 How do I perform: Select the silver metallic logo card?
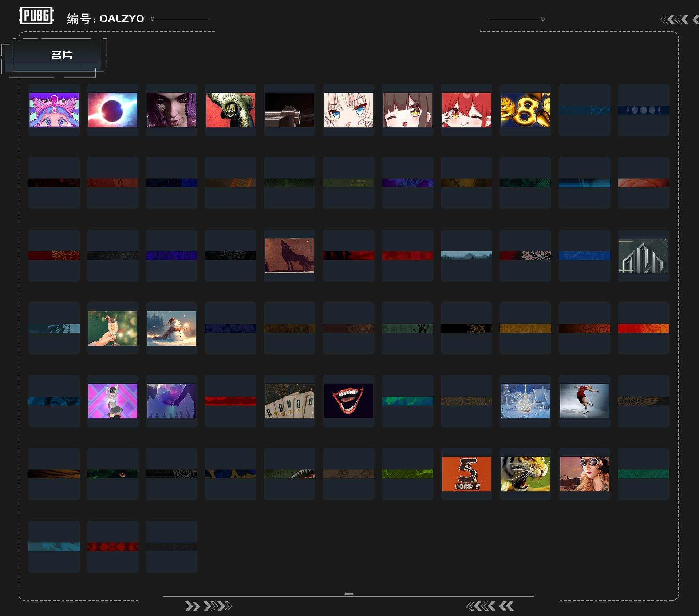643,255
